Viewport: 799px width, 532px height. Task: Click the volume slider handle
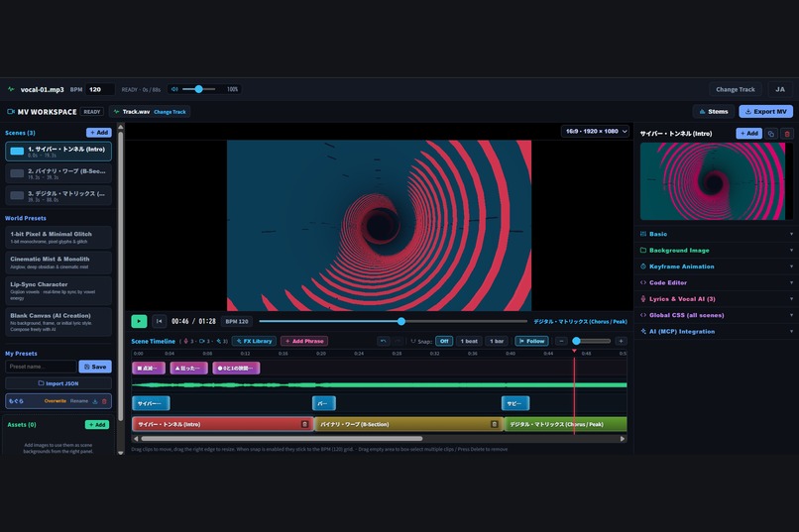click(198, 89)
